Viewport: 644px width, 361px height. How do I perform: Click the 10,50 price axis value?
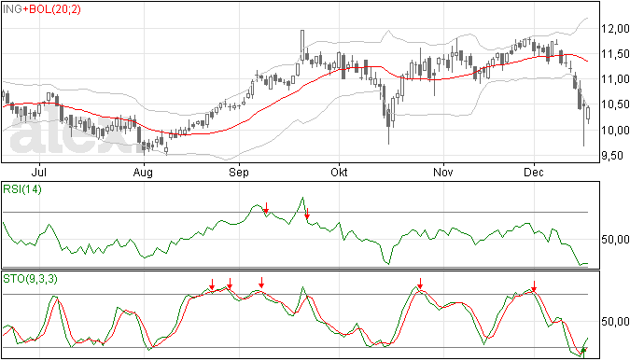click(615, 104)
